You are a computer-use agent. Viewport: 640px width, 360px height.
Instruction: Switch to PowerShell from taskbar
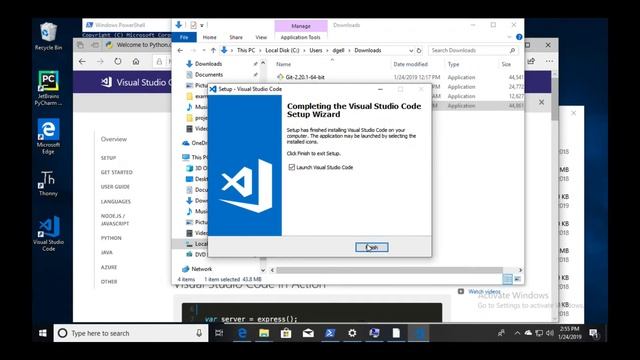[330, 333]
